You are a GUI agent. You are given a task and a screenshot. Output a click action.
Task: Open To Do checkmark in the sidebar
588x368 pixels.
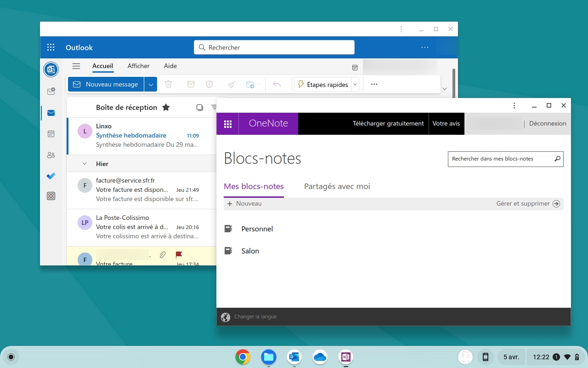[51, 176]
